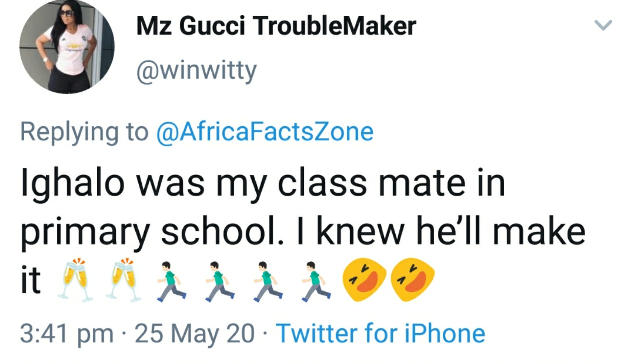
Task: Click the first clinking glasses emoji
Action: click(75, 279)
